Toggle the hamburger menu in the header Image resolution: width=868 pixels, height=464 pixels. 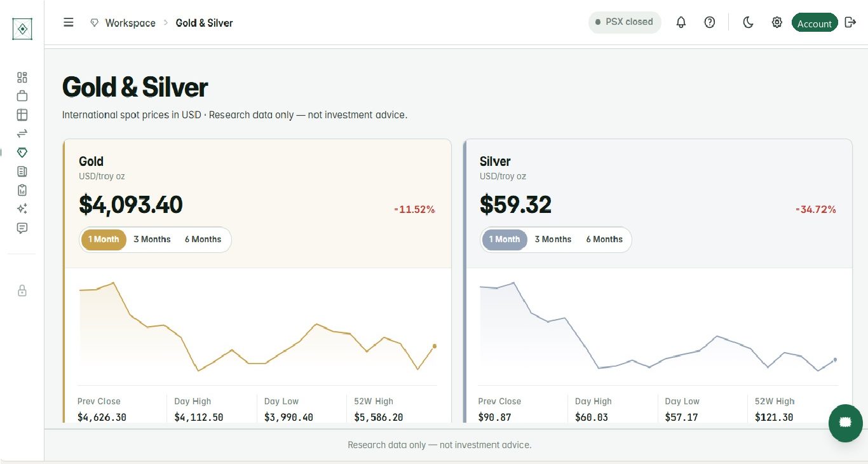tap(69, 22)
